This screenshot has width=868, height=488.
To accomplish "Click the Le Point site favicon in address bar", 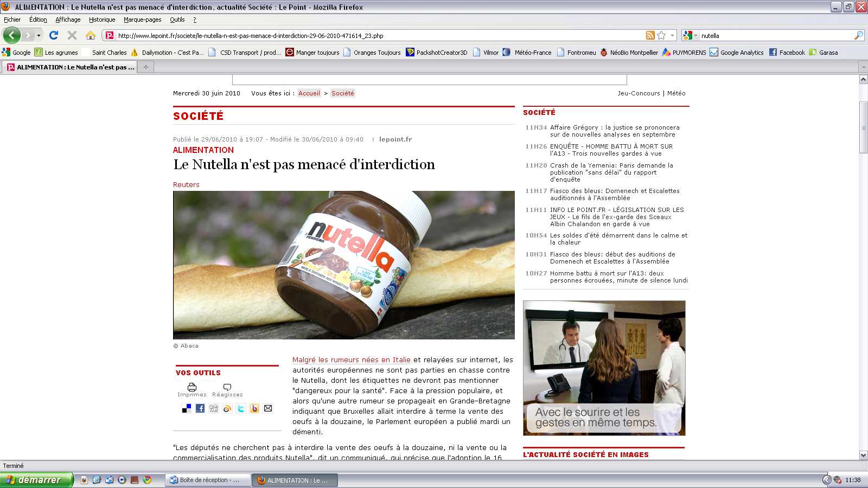I will (x=110, y=35).
